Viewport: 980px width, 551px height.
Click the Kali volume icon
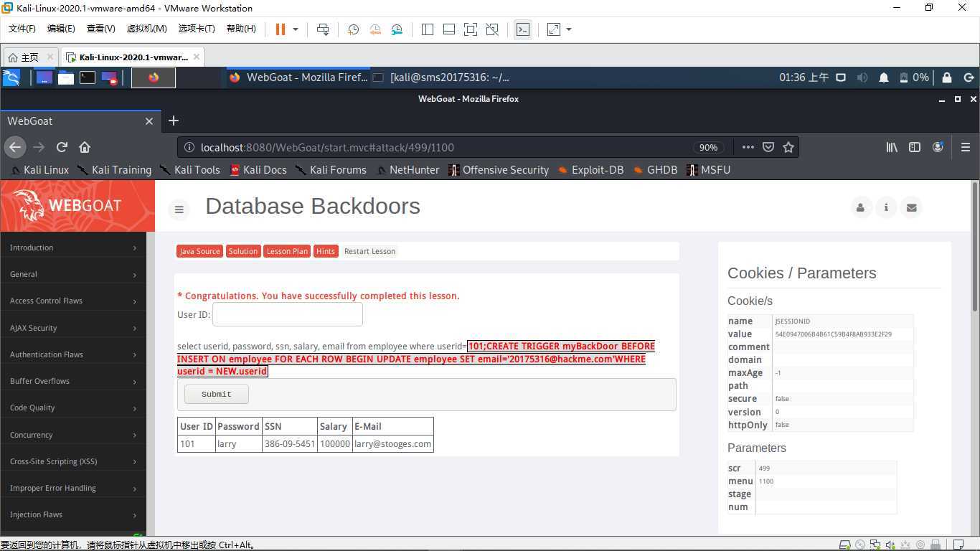862,77
